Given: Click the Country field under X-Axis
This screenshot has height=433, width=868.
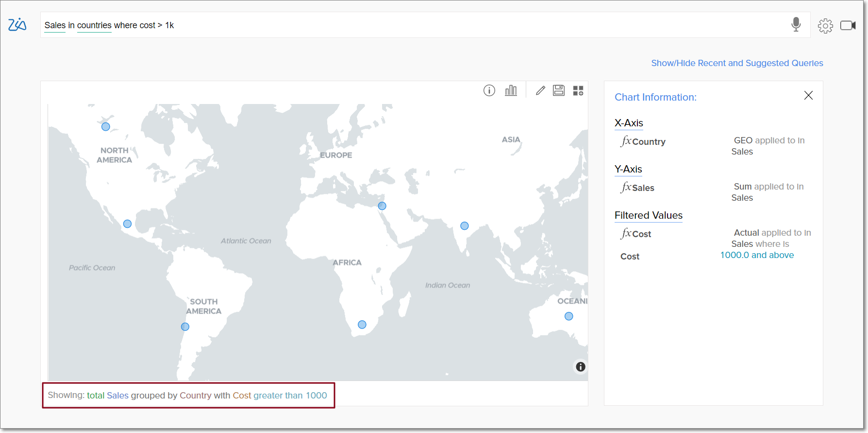Looking at the screenshot, I should (648, 142).
